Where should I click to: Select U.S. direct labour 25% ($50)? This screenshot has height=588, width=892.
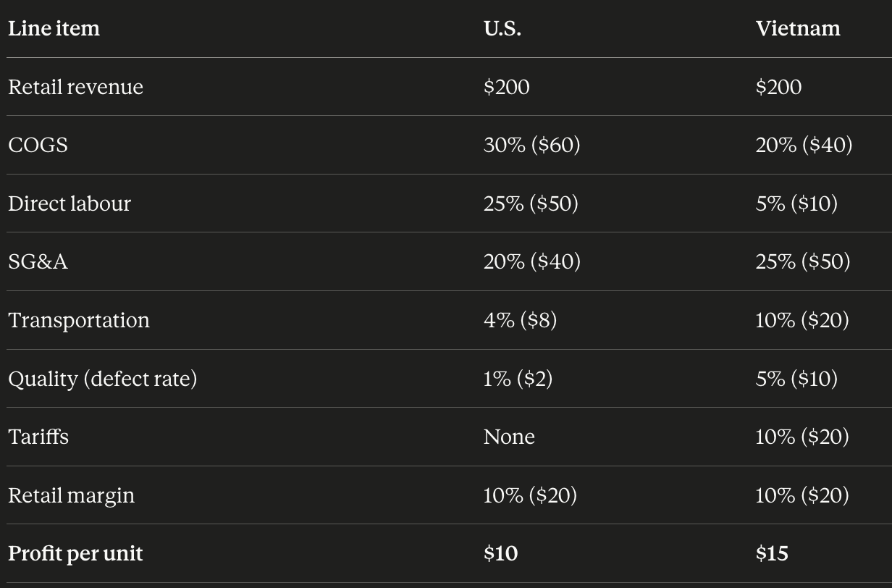pos(531,203)
